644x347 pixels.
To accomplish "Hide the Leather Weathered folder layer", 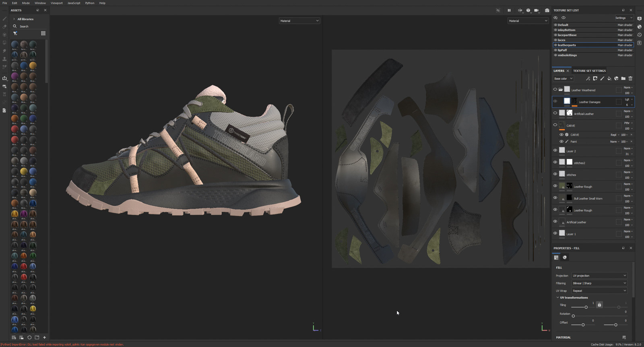I will tap(555, 89).
